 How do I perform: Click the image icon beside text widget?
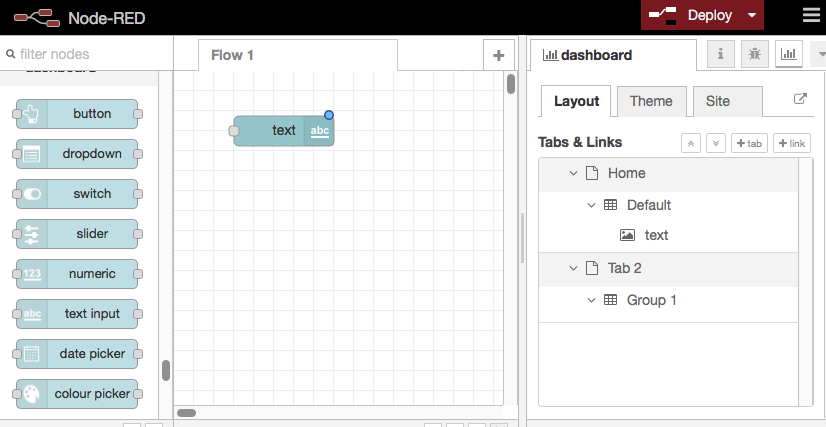tap(627, 235)
